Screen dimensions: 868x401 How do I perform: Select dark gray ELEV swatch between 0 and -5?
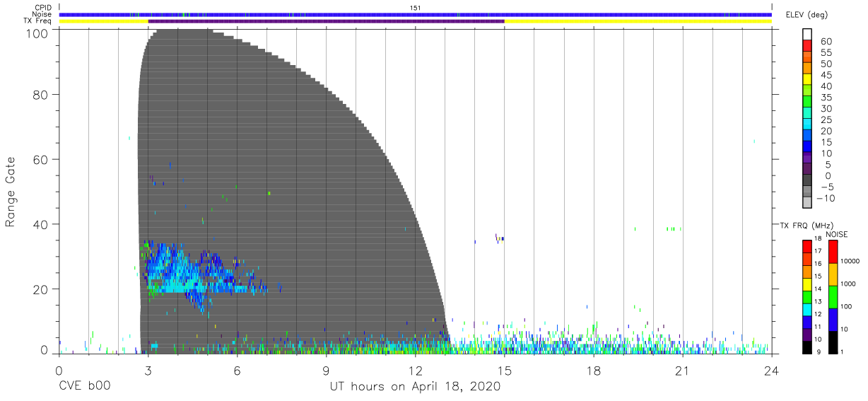807,181
